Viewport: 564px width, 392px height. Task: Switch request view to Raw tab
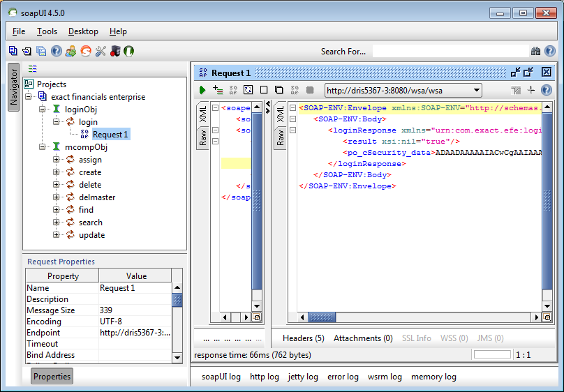pyautogui.click(x=203, y=138)
